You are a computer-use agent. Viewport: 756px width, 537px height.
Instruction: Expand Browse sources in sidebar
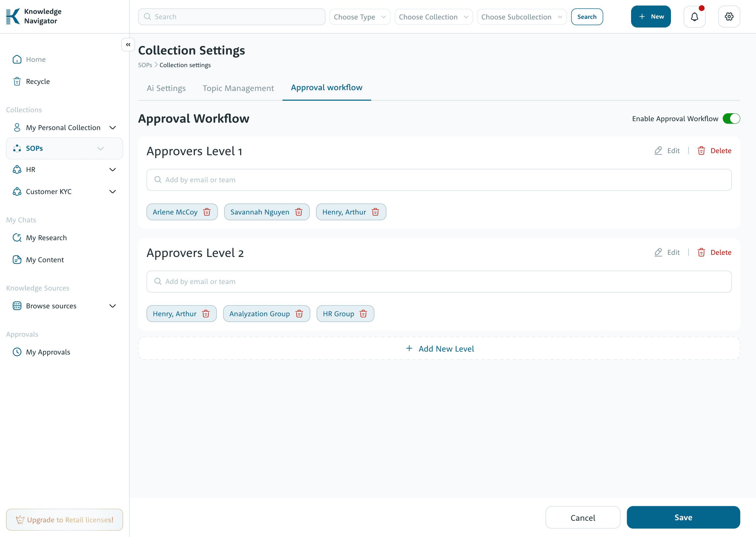(113, 306)
